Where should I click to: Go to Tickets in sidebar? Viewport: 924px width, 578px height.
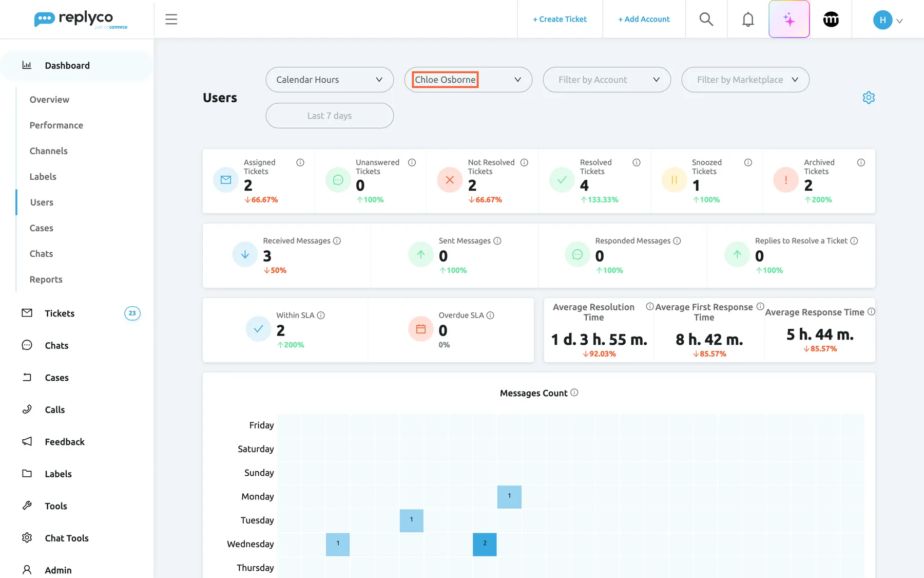click(60, 313)
